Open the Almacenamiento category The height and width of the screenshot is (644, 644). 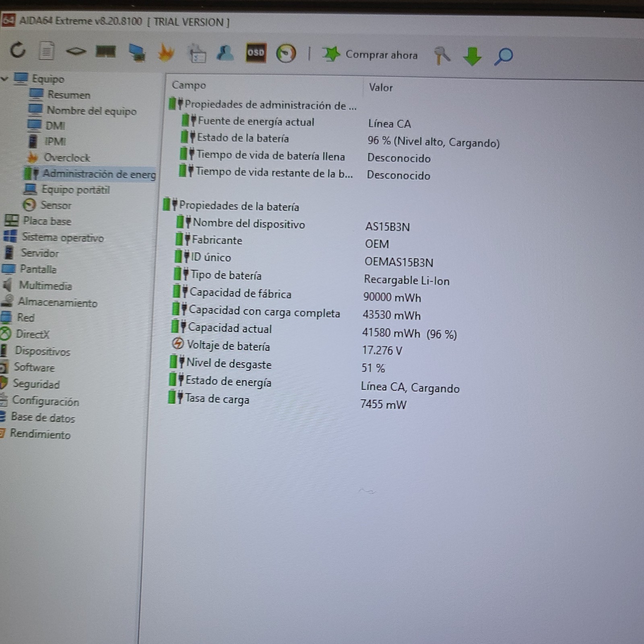(58, 302)
